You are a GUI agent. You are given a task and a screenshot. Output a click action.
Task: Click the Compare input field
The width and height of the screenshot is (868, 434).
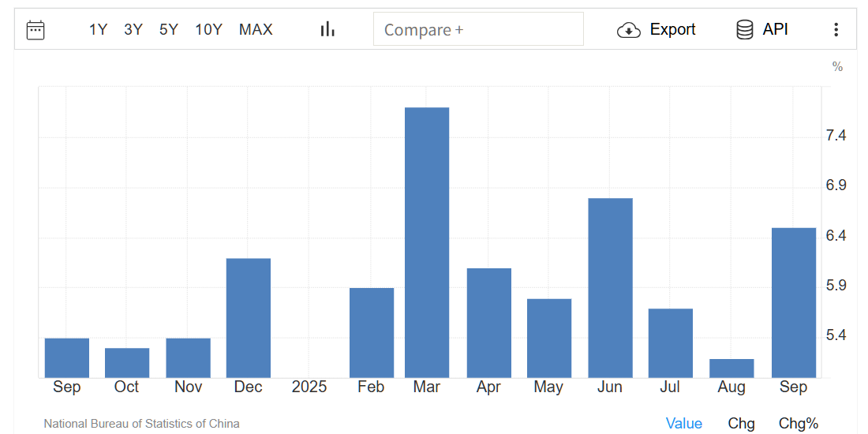click(478, 29)
